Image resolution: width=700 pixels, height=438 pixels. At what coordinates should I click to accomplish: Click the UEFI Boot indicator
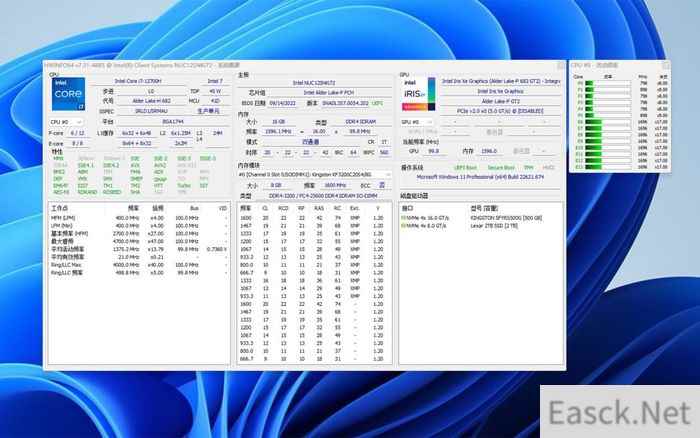tap(465, 167)
